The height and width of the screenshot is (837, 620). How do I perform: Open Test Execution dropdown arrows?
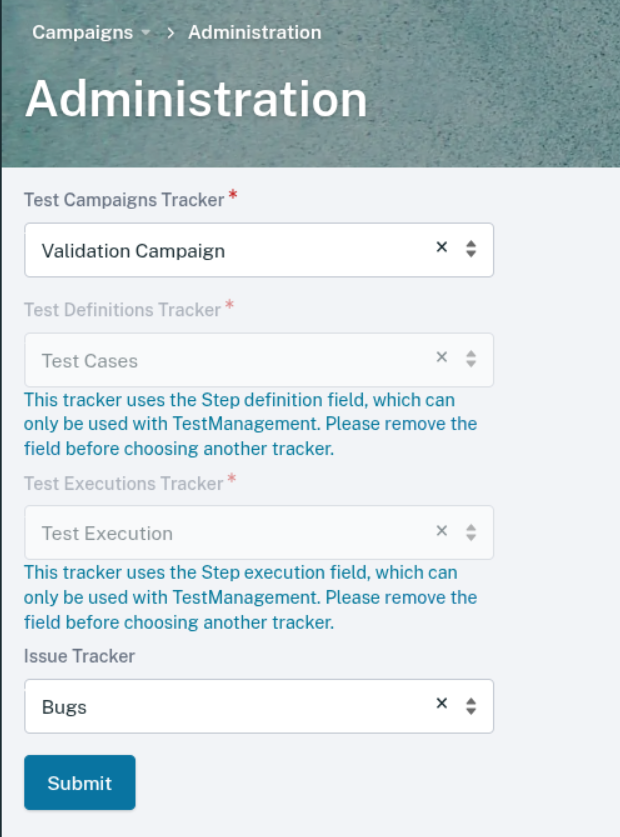coord(471,533)
